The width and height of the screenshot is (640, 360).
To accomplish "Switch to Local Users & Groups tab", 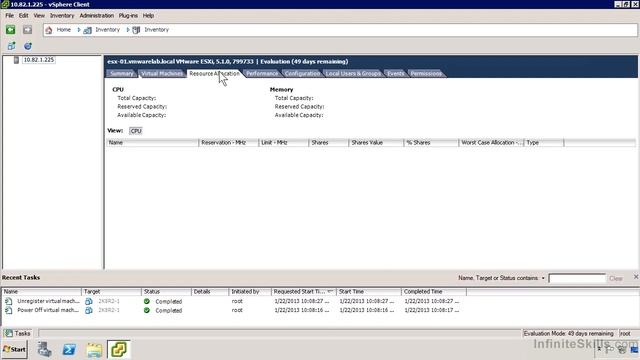I will pyautogui.click(x=353, y=73).
